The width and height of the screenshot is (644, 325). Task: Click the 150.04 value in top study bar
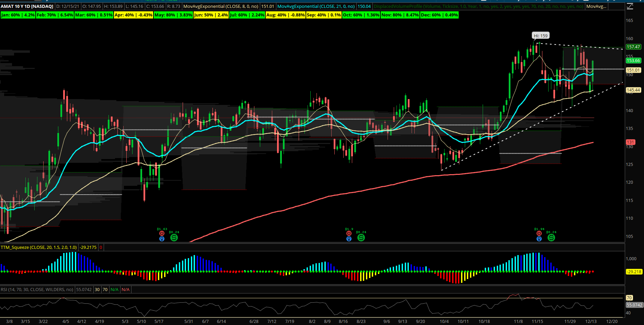(364, 6)
